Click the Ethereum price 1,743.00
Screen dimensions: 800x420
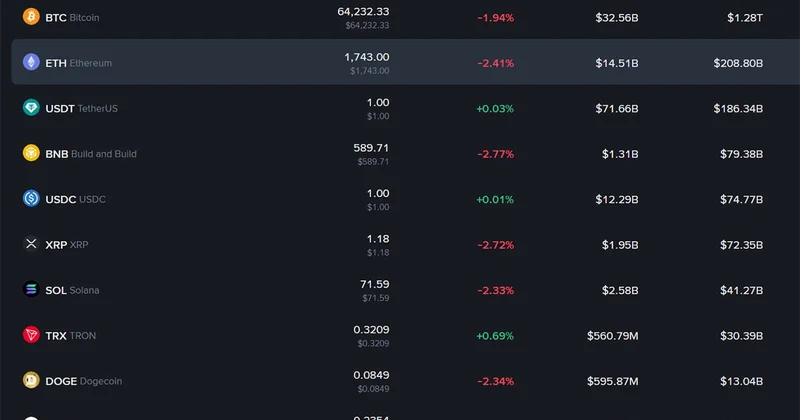pos(367,57)
